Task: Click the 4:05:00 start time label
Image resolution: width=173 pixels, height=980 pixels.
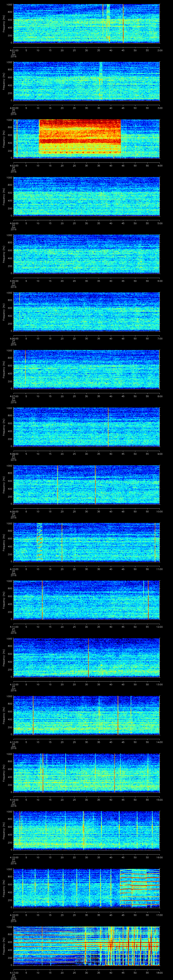Action: [14, 281]
